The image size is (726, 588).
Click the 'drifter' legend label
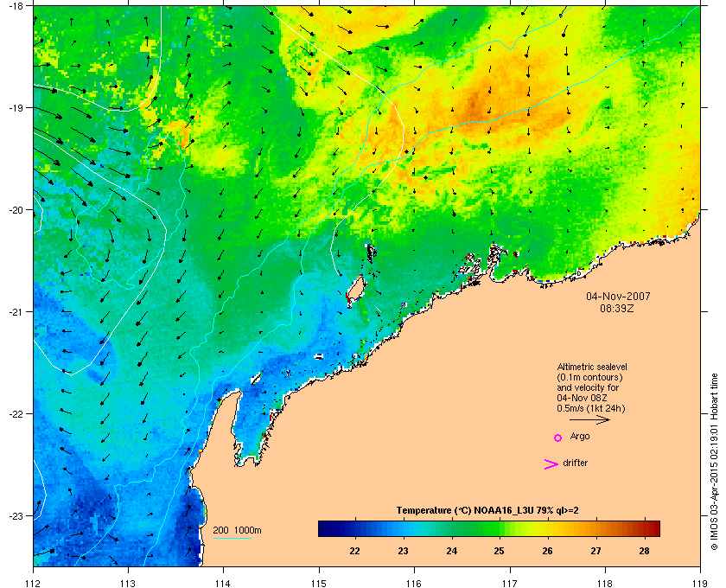pyautogui.click(x=575, y=463)
